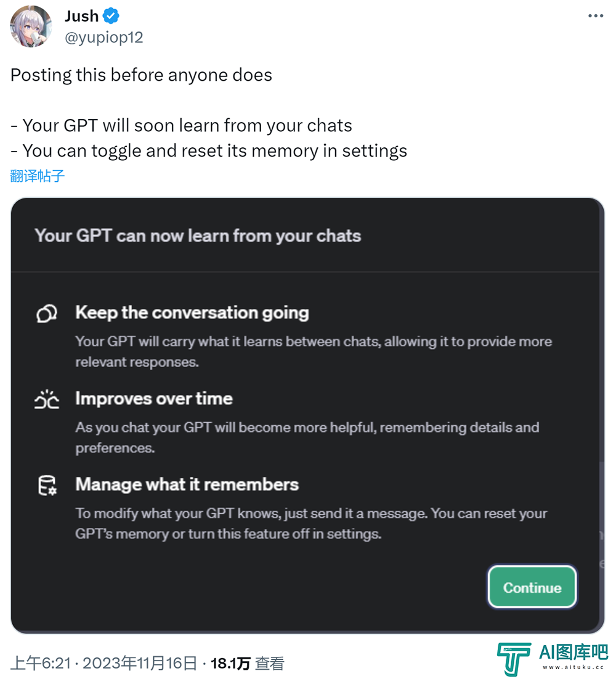Click the Improves over time heading
This screenshot has height=679, width=616.
(154, 399)
